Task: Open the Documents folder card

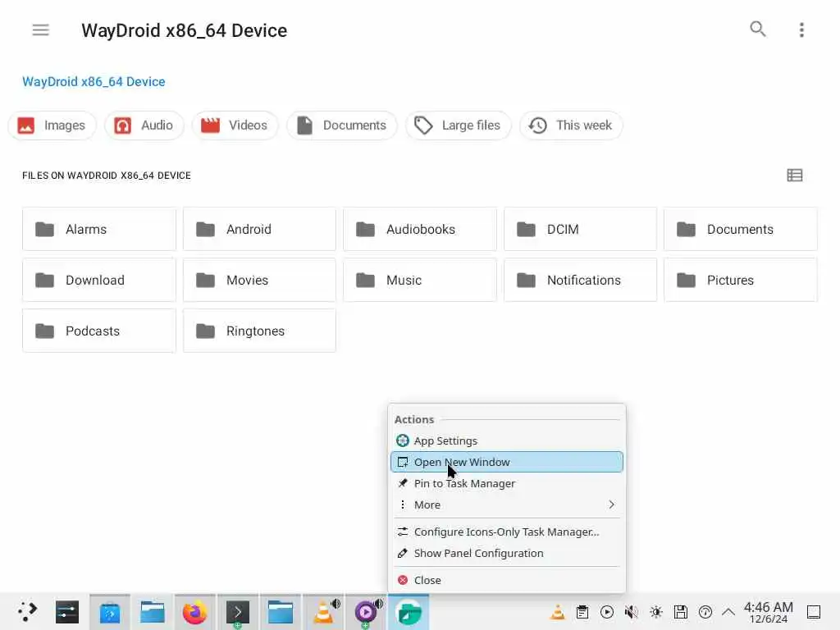Action: tap(741, 230)
